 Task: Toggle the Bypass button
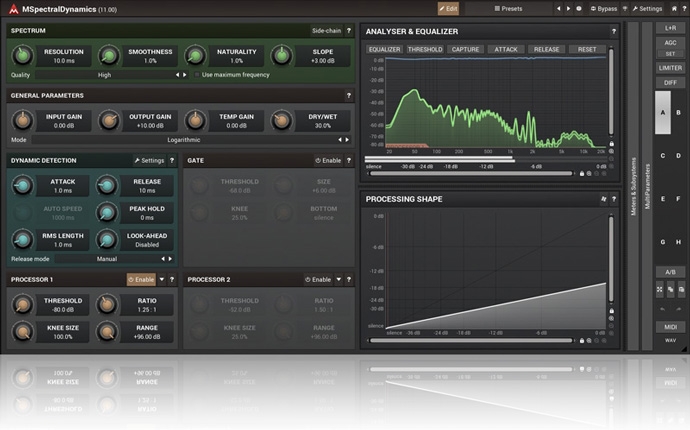(x=602, y=8)
